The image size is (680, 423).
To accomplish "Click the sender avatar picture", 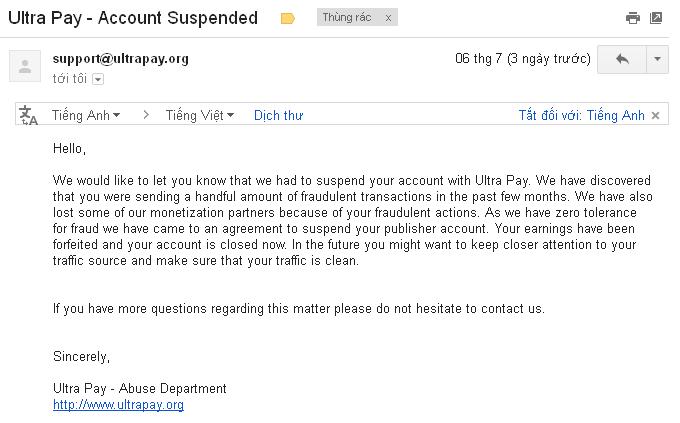I will click(24, 67).
